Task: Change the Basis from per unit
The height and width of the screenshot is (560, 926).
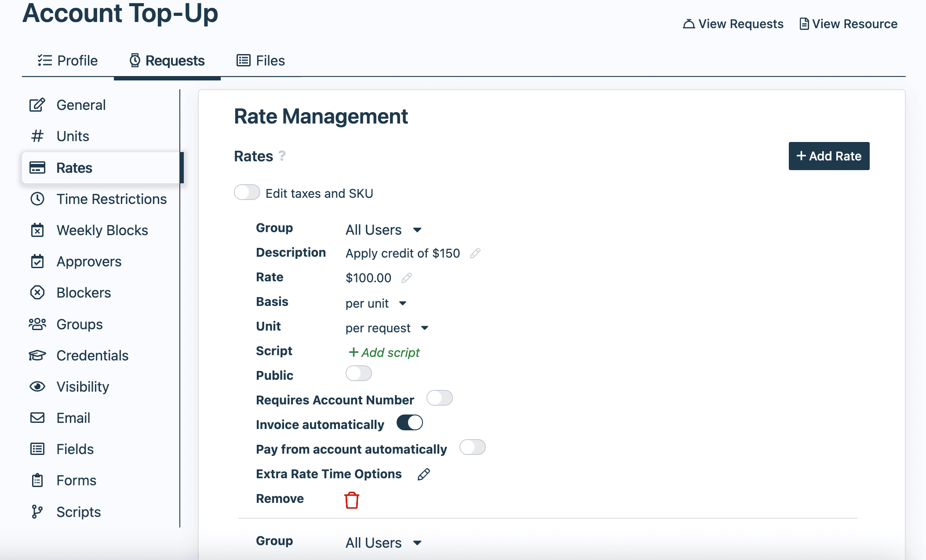Action: [376, 303]
